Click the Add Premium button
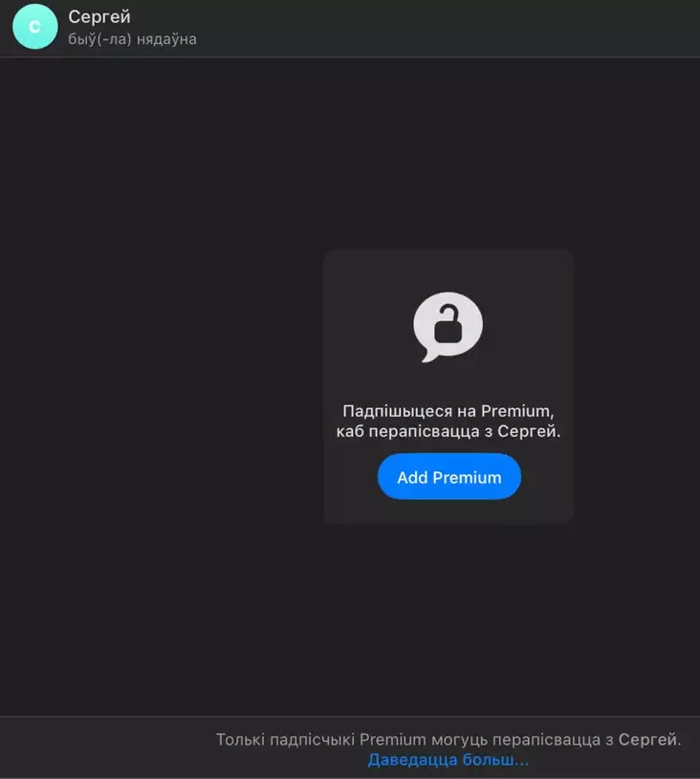Viewport: 700px width, 779px height. (x=448, y=476)
